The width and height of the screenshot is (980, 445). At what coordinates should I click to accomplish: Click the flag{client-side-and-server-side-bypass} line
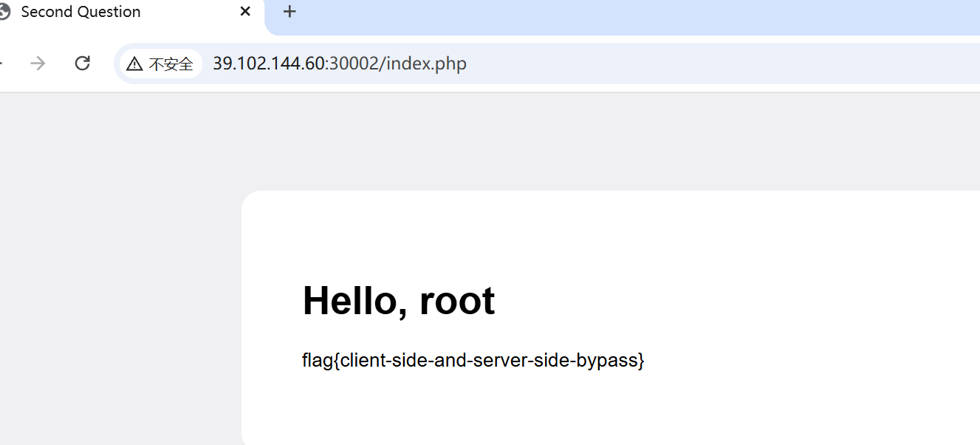[x=473, y=360]
